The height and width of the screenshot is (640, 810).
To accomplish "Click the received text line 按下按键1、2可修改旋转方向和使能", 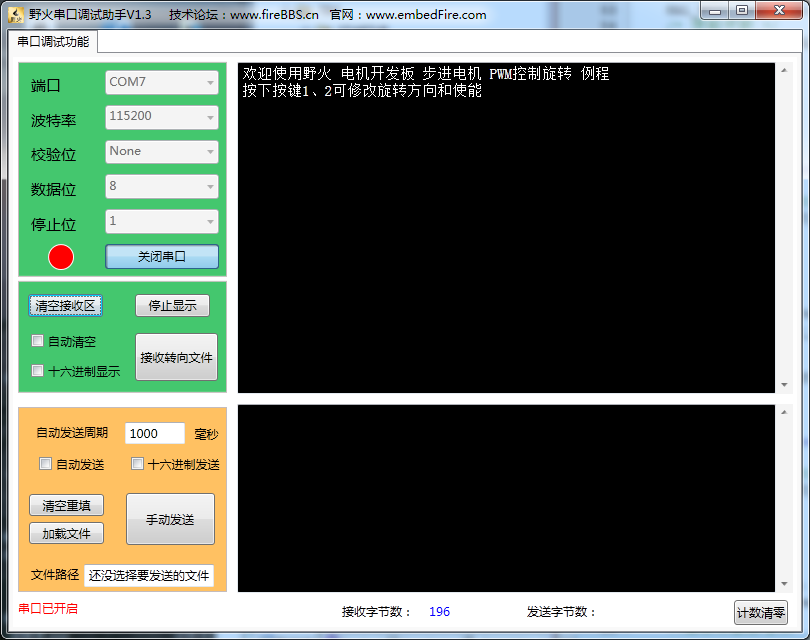I will click(362, 90).
